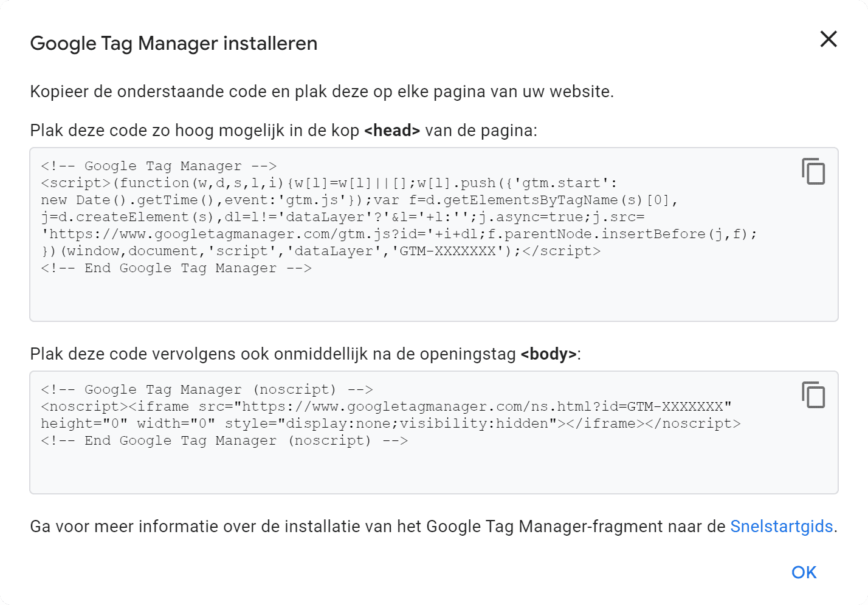Click the End Google Tag Manager comment line
This screenshot has height=605, width=868.
coord(176,267)
